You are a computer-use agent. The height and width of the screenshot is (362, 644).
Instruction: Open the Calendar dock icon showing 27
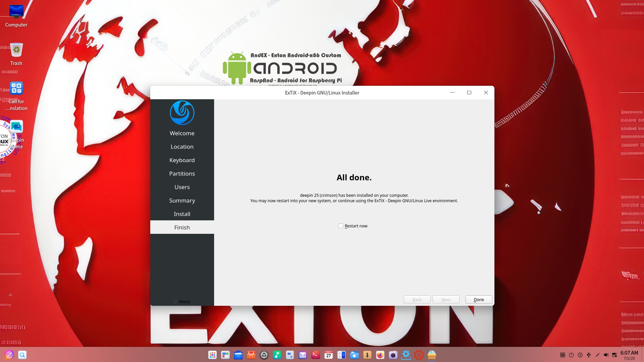pyautogui.click(x=329, y=355)
